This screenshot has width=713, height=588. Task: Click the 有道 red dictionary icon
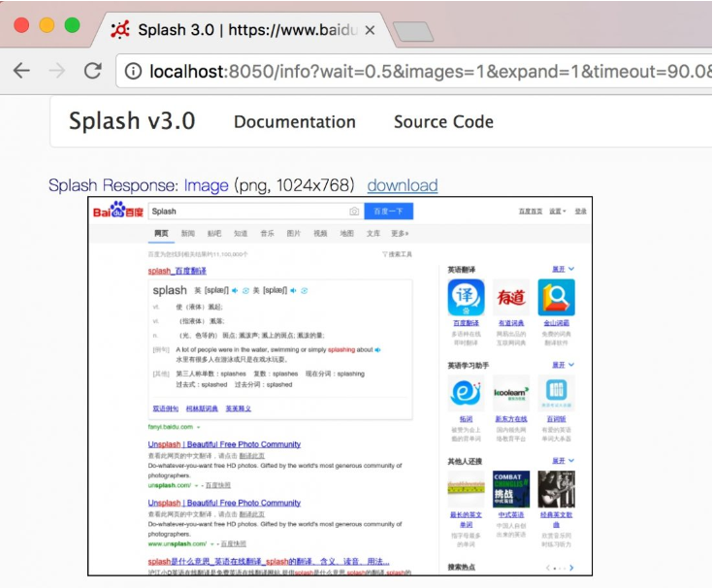click(x=511, y=298)
